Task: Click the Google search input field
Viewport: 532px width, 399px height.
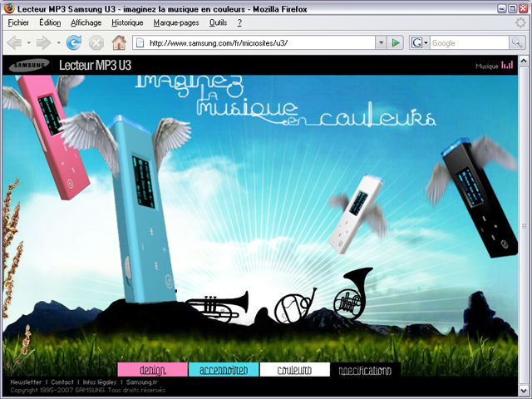Action: (470, 42)
